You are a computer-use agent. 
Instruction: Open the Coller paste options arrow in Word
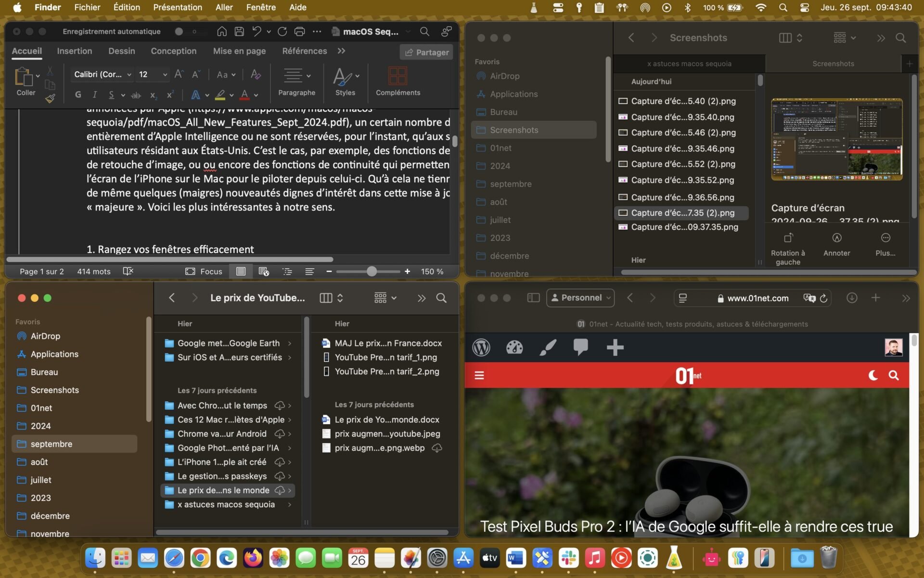click(x=38, y=76)
